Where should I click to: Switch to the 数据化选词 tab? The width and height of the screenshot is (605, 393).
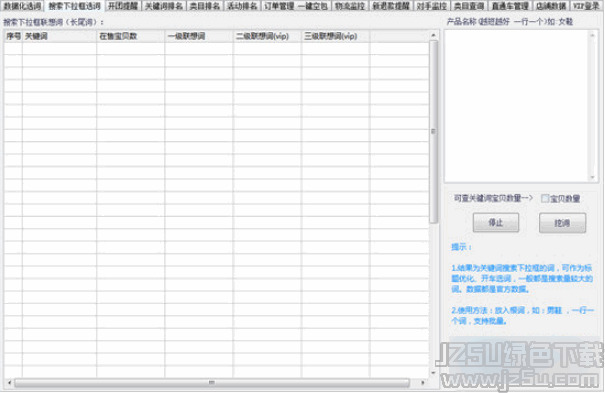coord(22,6)
